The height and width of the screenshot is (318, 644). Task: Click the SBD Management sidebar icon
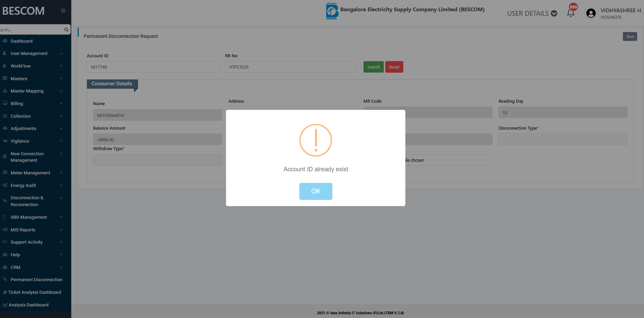point(4,217)
